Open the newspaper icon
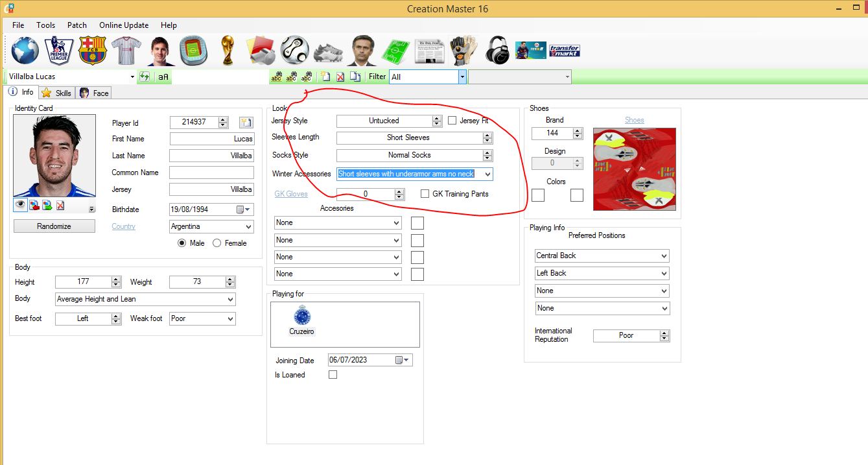 430,51
